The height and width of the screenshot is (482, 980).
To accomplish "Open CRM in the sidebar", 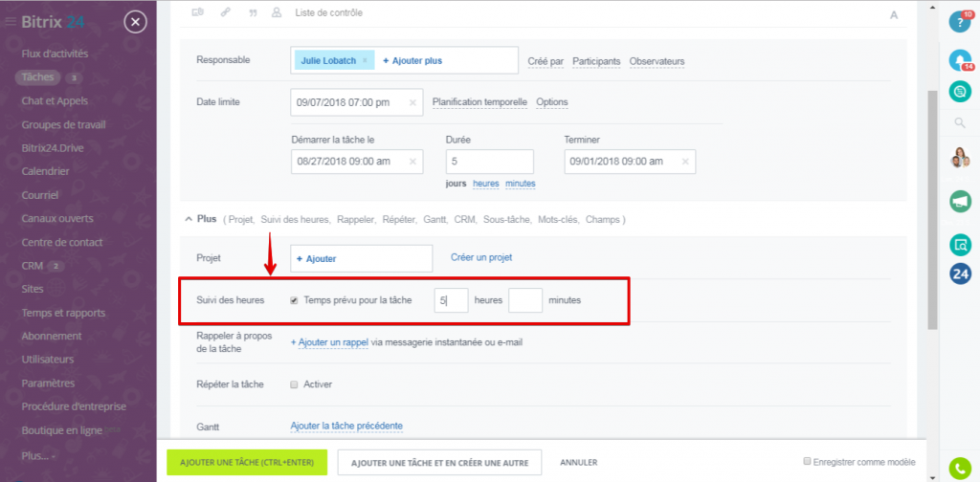I will click(x=32, y=265).
